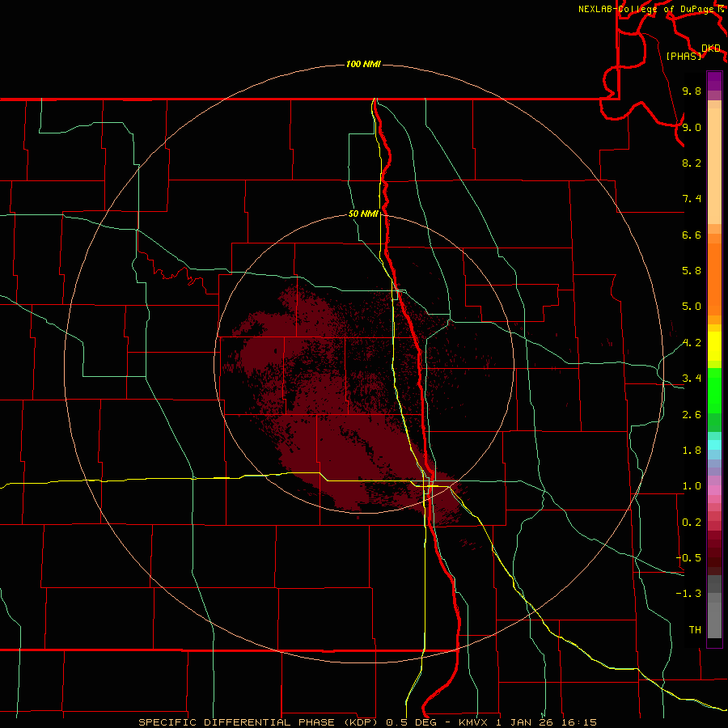Click the 7.4 value on the scale
This screenshot has height=728, width=728.
point(692,199)
